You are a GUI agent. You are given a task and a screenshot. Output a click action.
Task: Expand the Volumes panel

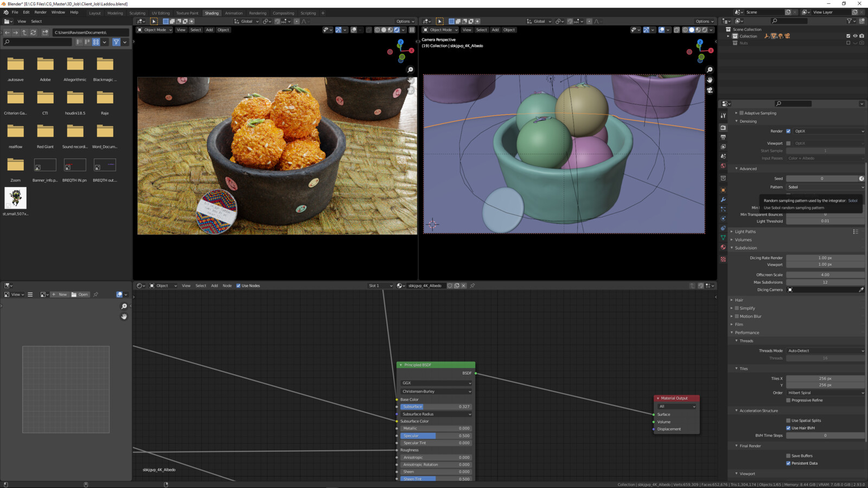743,240
